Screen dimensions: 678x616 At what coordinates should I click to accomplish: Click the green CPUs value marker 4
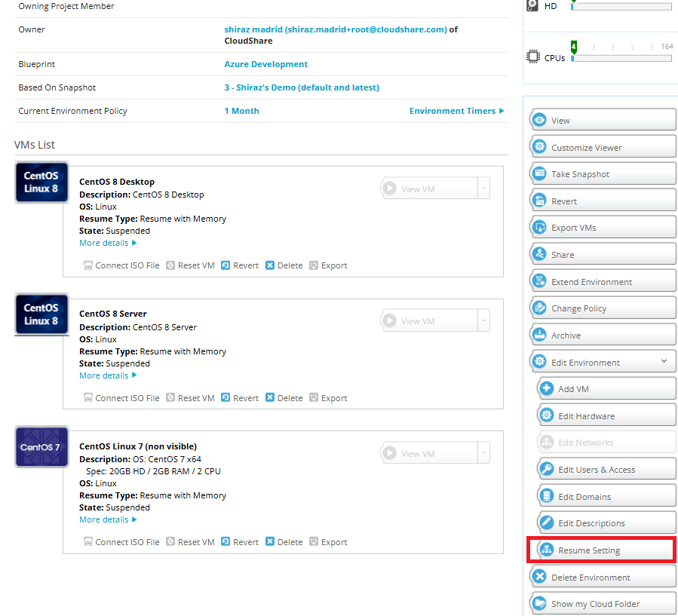pos(573,47)
